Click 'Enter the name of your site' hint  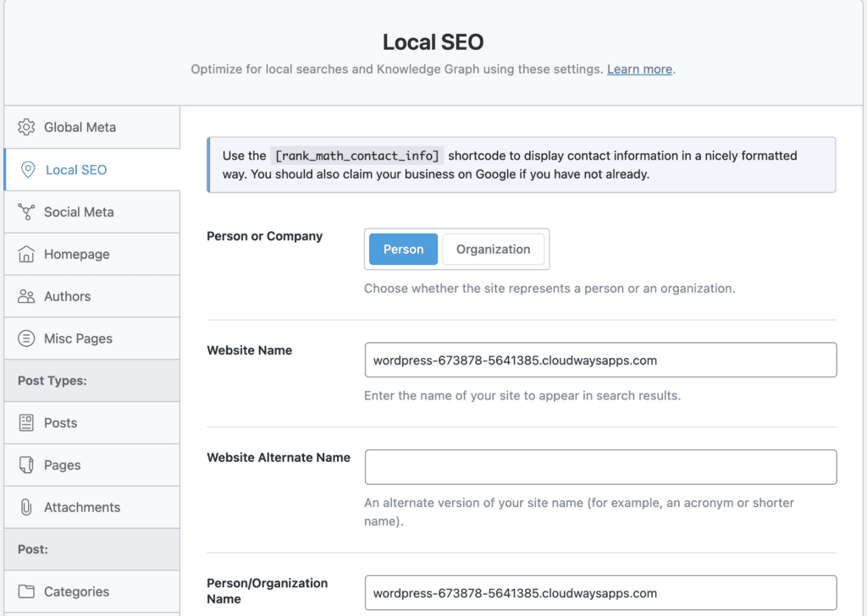522,395
